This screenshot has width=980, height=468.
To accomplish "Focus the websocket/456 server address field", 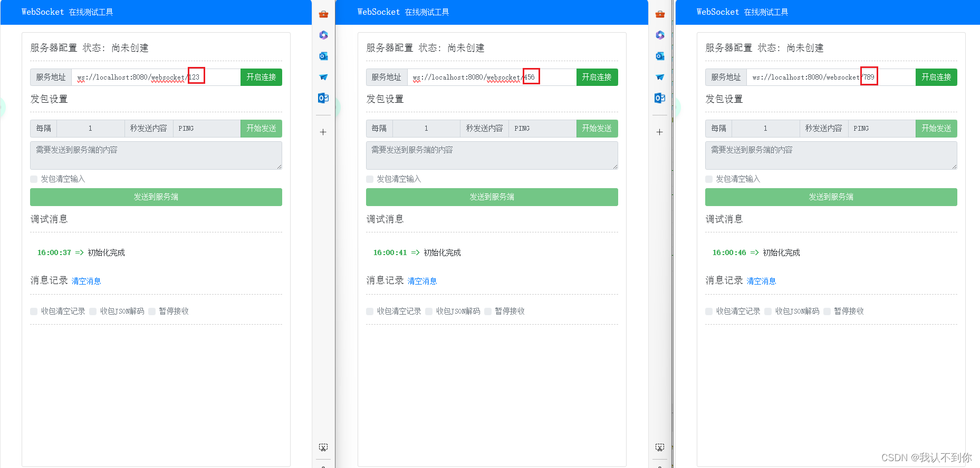I will (492, 77).
